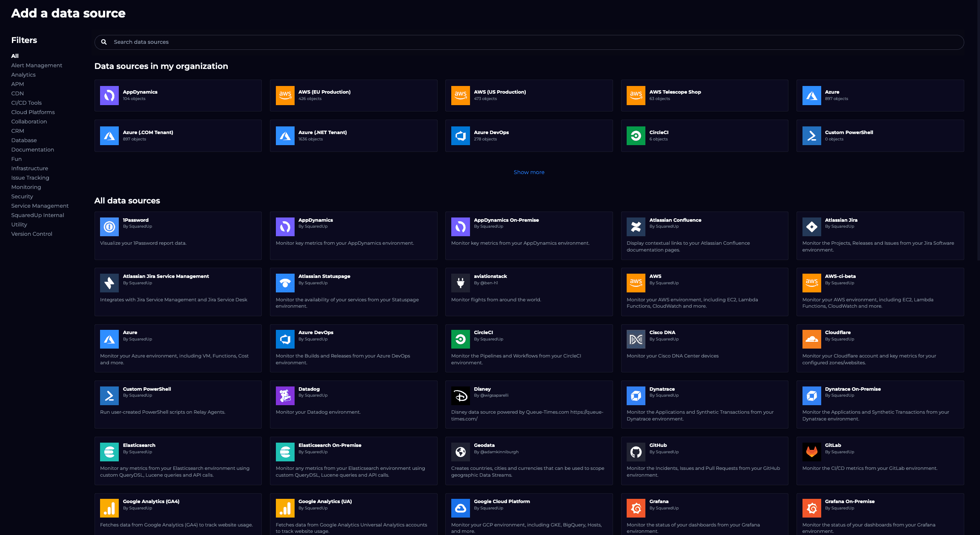
Task: Click the 1Password icon
Action: click(109, 227)
